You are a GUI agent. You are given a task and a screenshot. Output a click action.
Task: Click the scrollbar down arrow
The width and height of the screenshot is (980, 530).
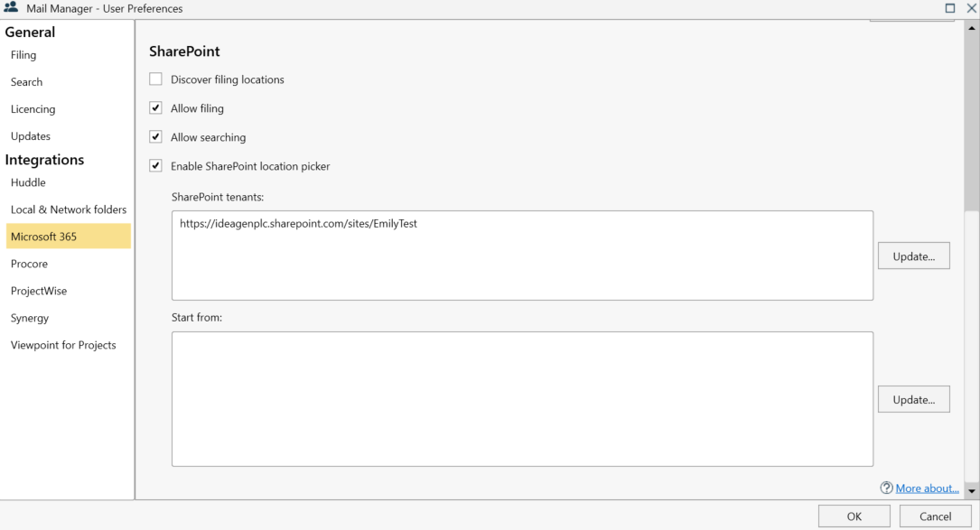pos(972,491)
